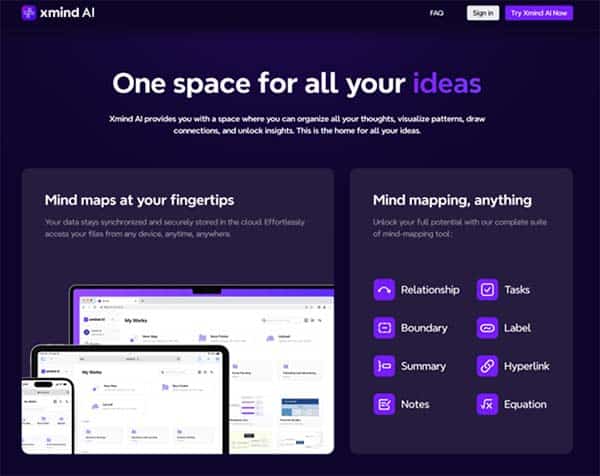Click the "Boundary" label text

(424, 328)
